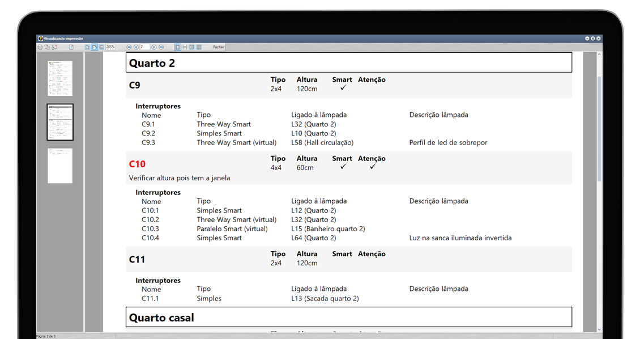Go to the first page

coord(129,47)
